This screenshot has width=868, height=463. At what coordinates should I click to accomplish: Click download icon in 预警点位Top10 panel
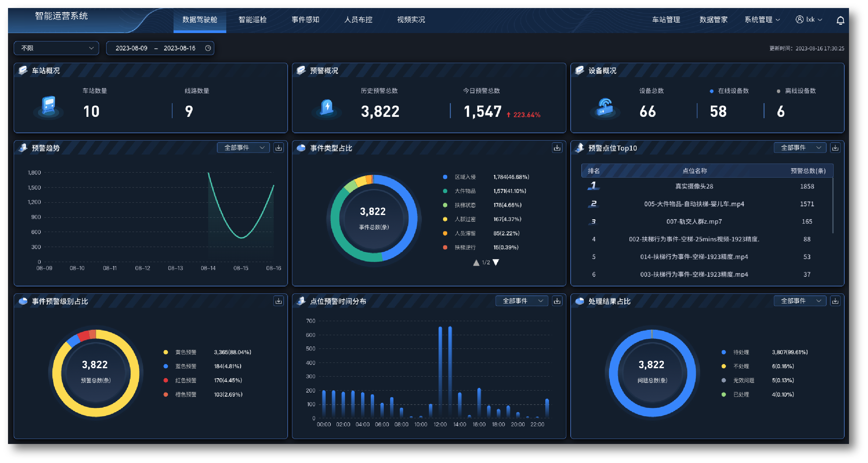pyautogui.click(x=835, y=148)
